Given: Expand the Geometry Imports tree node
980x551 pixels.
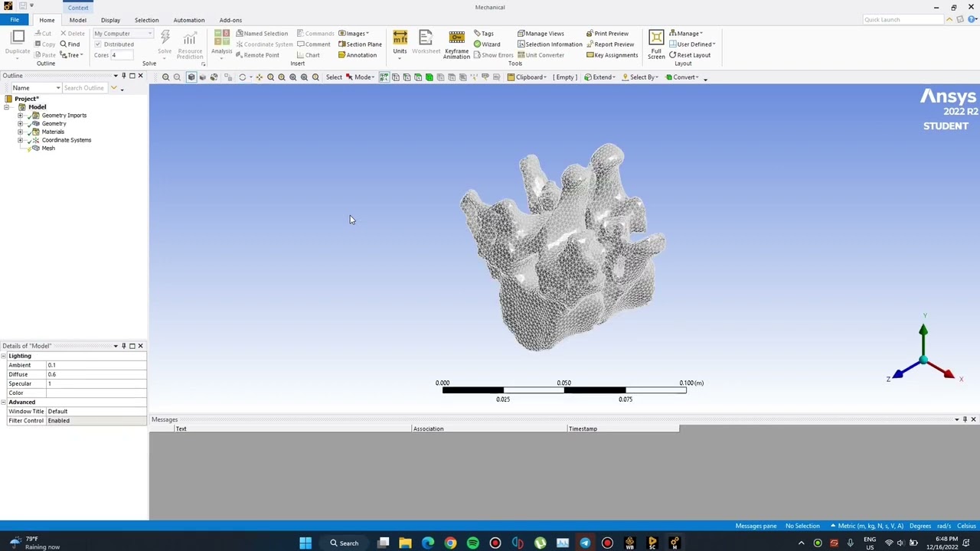Looking at the screenshot, I should point(21,116).
